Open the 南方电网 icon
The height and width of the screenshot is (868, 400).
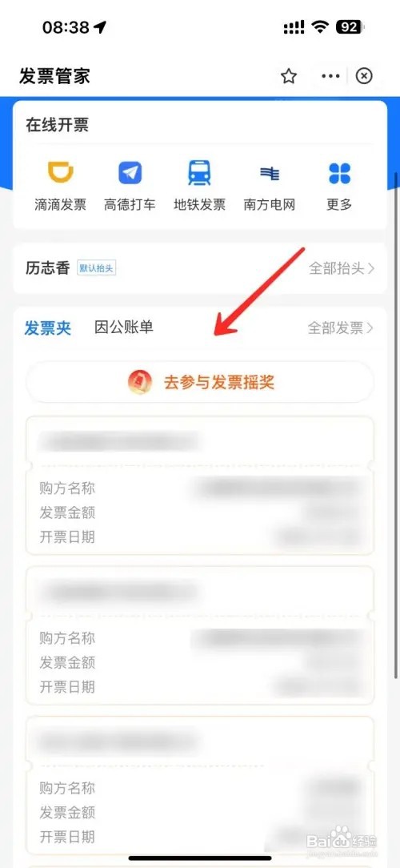(270, 174)
